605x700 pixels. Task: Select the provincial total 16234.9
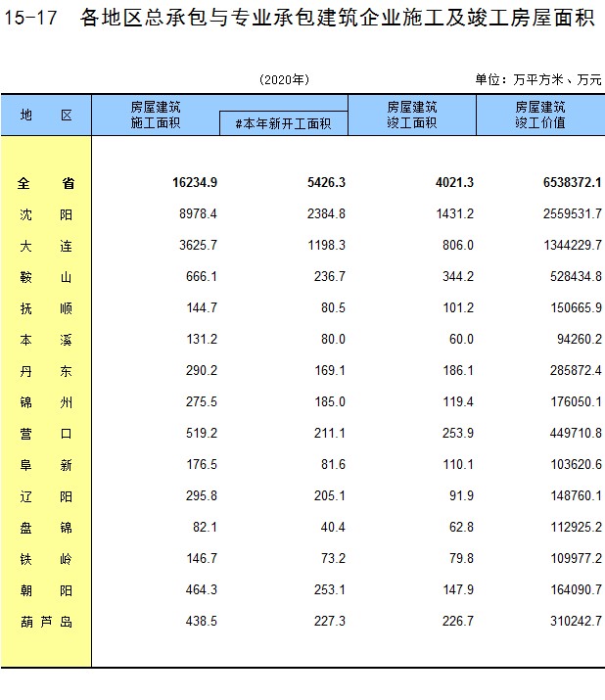pos(195,183)
